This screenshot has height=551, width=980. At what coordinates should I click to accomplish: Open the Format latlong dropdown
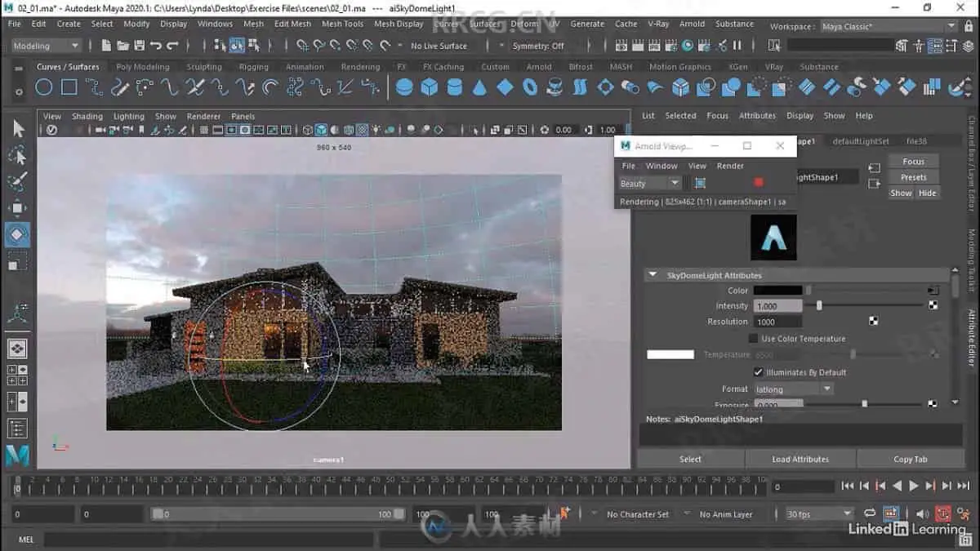[793, 389]
